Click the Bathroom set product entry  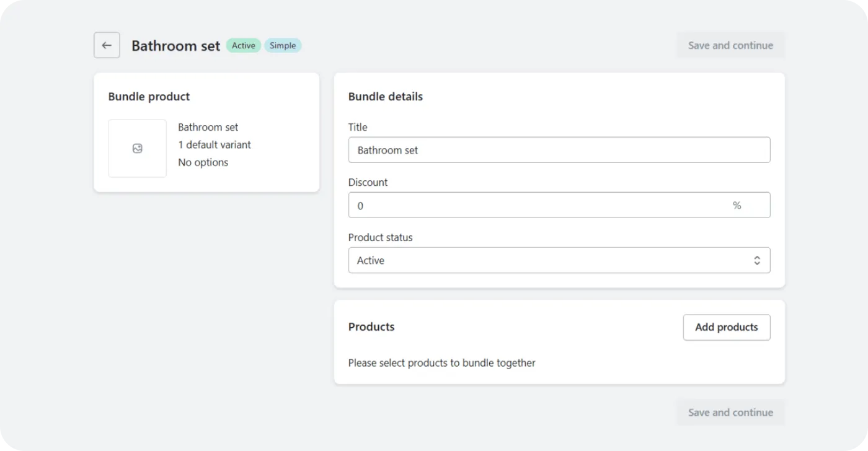click(208, 127)
